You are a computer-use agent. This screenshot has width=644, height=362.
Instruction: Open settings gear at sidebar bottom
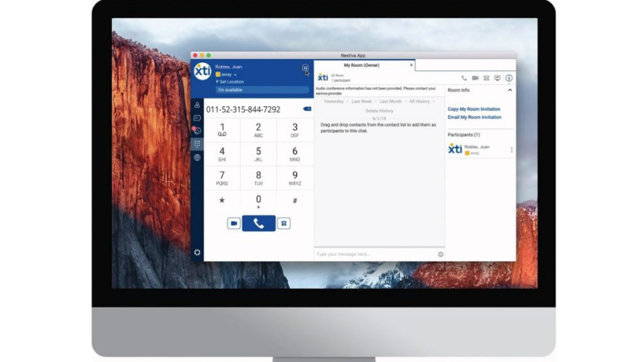[x=197, y=252]
